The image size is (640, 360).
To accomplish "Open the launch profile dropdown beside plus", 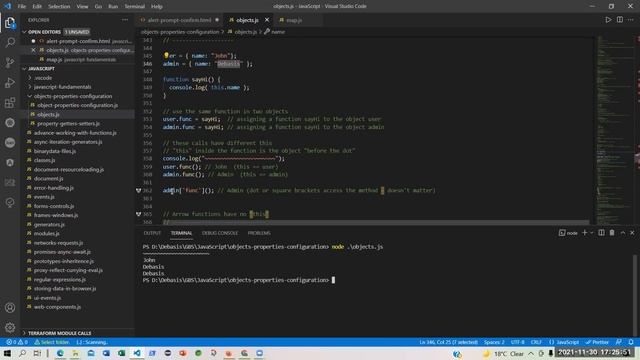I will tap(591, 233).
